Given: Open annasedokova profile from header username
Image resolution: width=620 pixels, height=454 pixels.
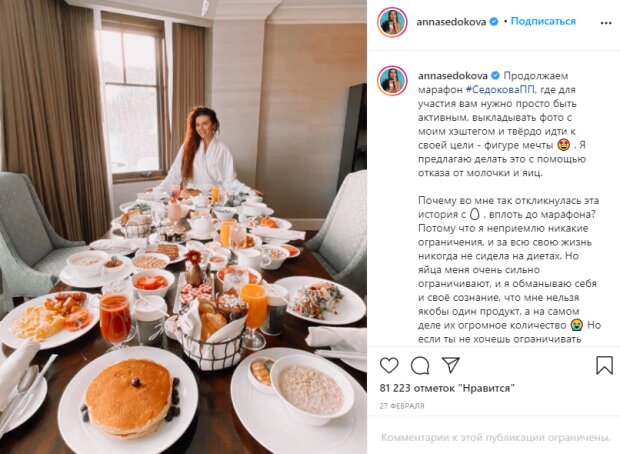Looking at the screenshot, I should [x=451, y=22].
